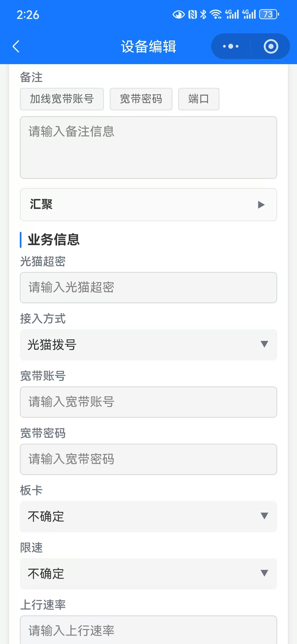Tap the NFC status icon

pos(193,14)
